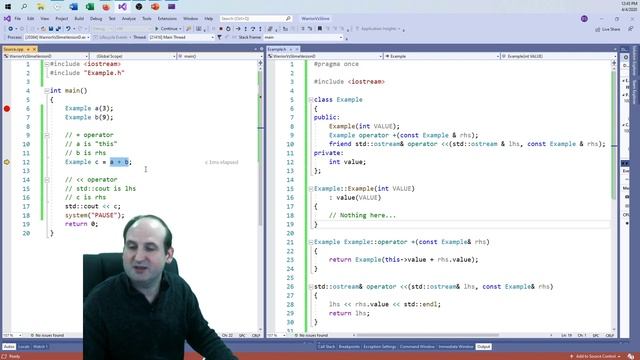Image resolution: width=640 pixels, height=360 pixels.
Task: Click the Stop Debugging square icon
Action: coord(221,29)
